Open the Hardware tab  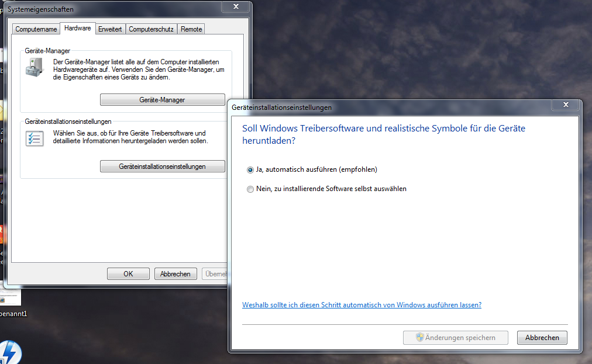(77, 28)
